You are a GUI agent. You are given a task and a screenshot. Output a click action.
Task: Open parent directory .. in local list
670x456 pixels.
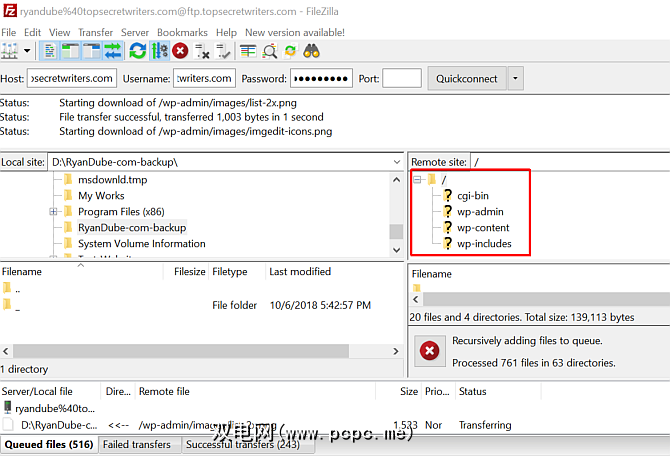[x=12, y=289]
